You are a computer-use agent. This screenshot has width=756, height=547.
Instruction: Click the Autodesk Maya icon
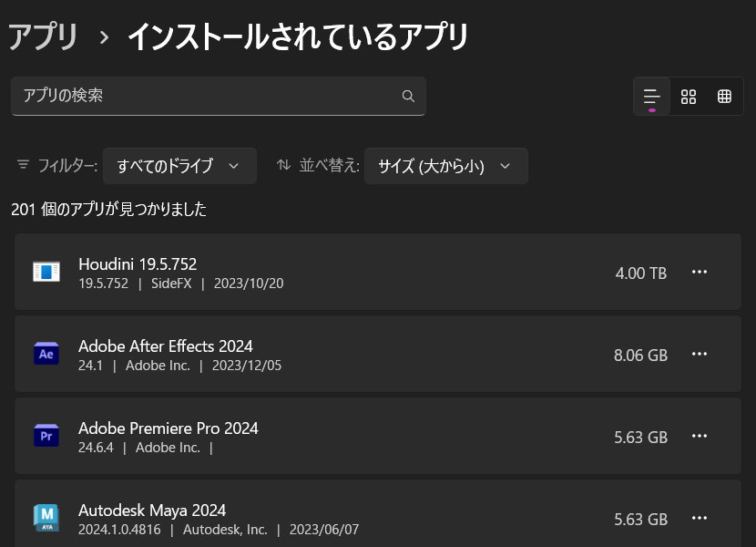(x=46, y=518)
